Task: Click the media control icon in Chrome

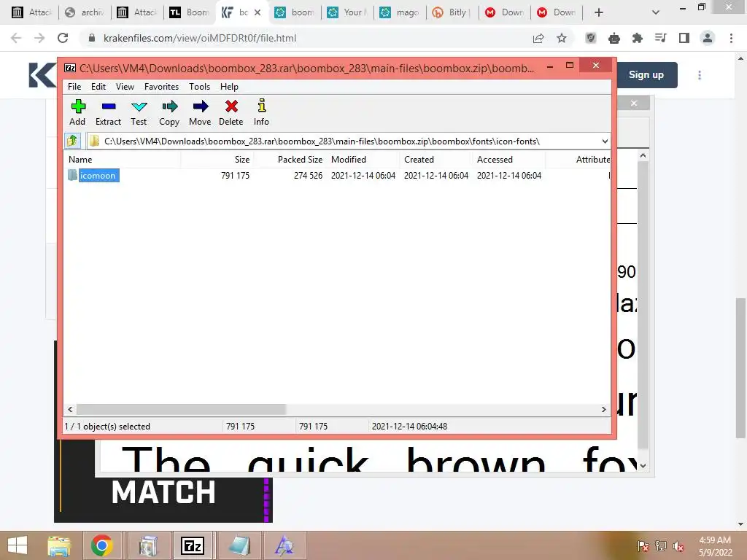Action: (661, 38)
